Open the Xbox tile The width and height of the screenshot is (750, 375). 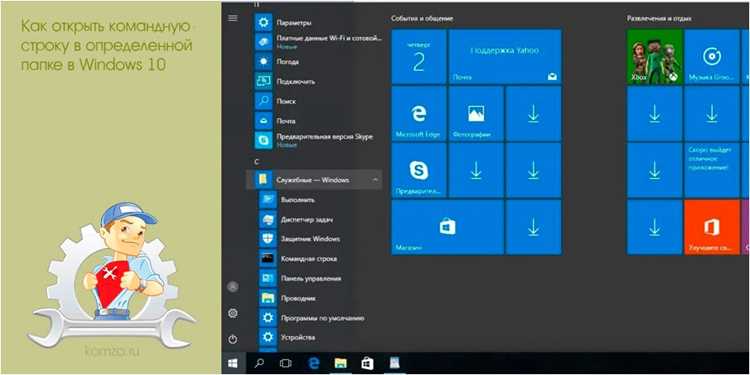click(x=654, y=56)
